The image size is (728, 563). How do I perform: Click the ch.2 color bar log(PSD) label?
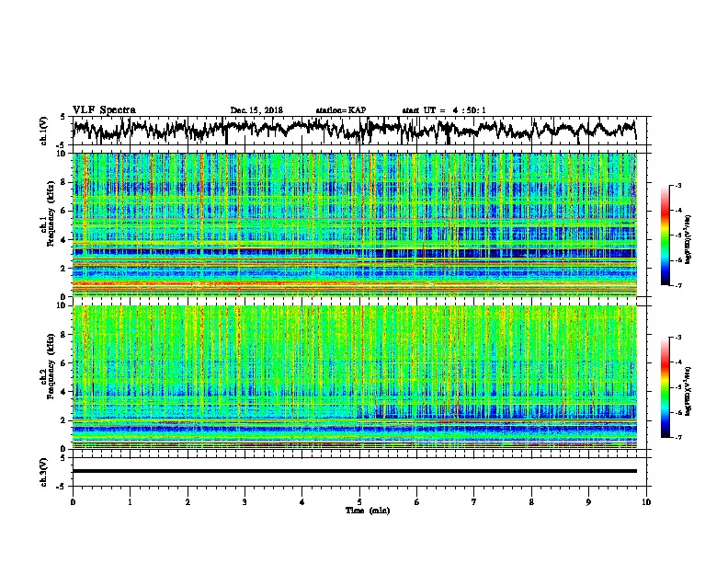tap(688, 391)
